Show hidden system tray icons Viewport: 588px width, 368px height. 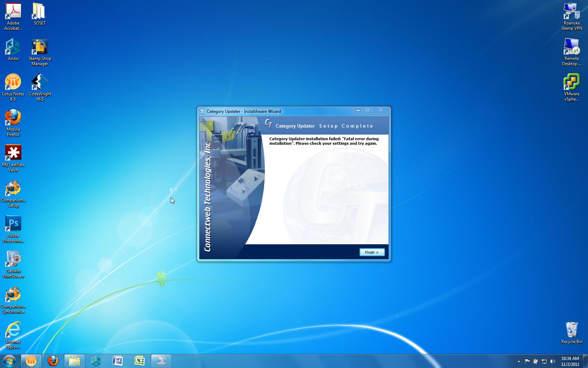click(518, 361)
